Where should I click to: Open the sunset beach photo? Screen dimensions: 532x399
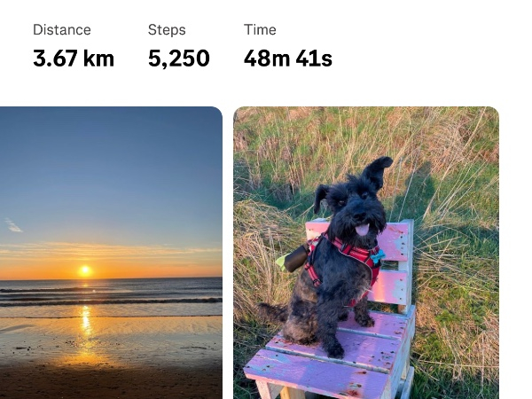pyautogui.click(x=111, y=253)
